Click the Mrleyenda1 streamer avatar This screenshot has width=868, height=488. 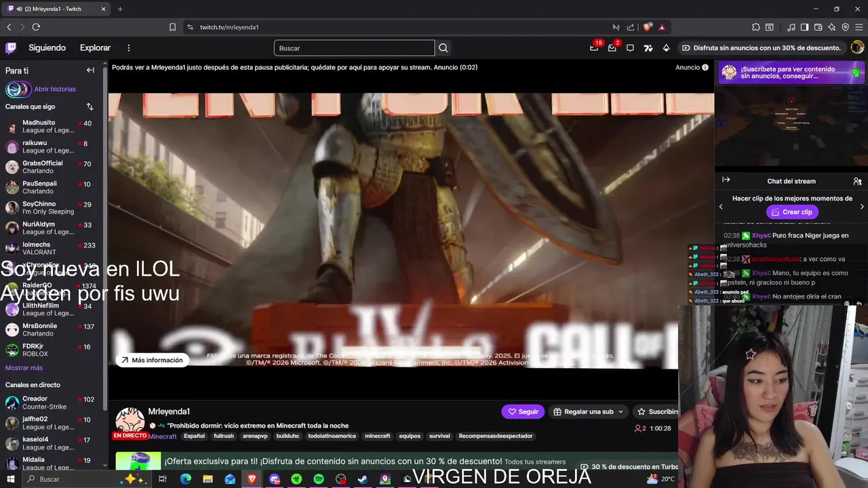(x=130, y=422)
